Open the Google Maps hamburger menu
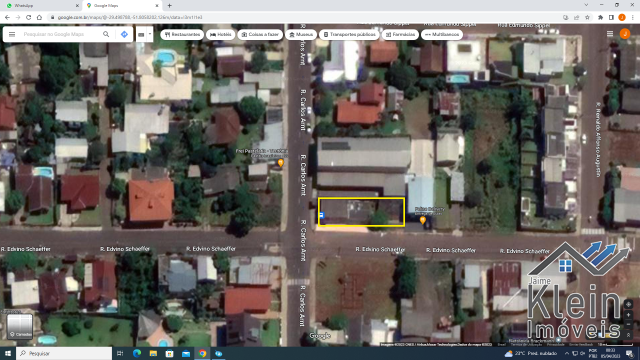The image size is (640, 360). (12, 34)
